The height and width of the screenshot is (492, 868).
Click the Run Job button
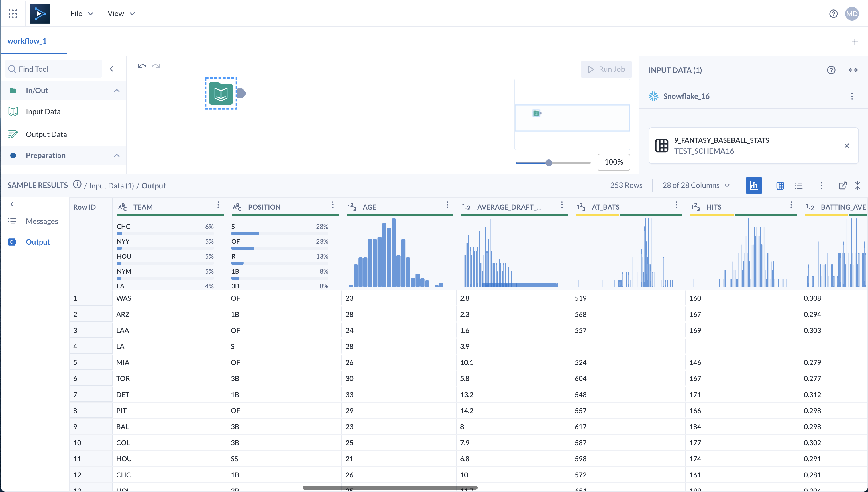[x=606, y=69]
